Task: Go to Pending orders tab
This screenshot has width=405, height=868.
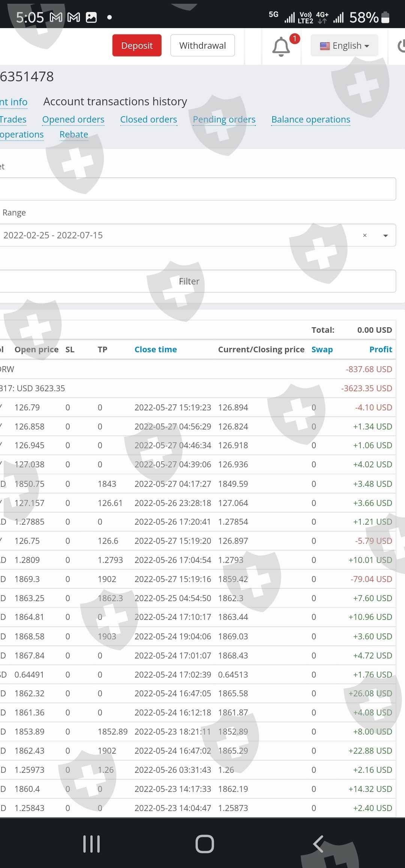Action: click(224, 120)
